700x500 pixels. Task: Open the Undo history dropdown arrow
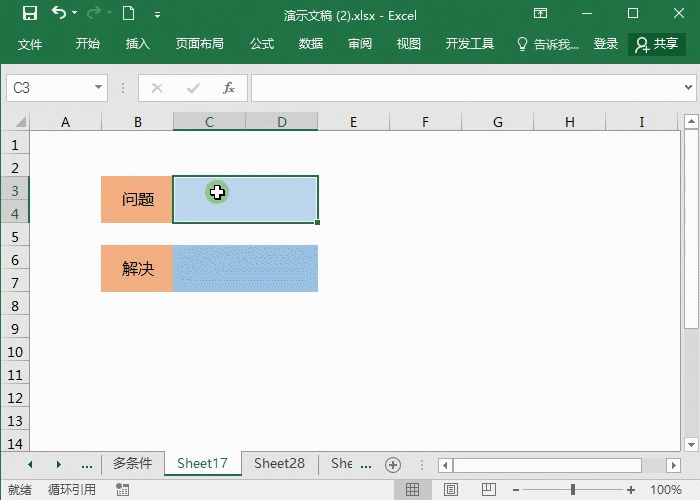click(x=77, y=14)
